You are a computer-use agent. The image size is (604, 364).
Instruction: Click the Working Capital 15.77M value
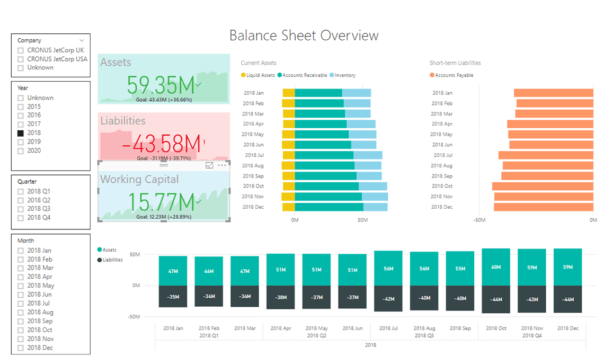[x=162, y=202]
